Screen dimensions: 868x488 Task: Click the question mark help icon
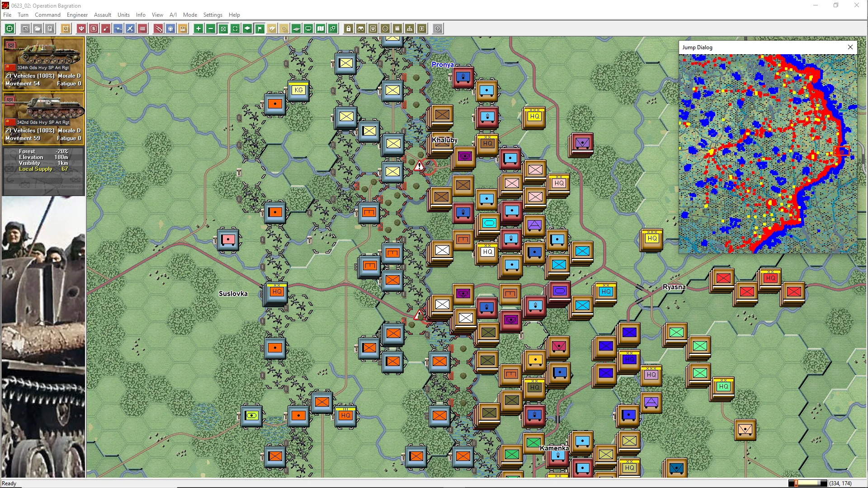click(x=438, y=28)
